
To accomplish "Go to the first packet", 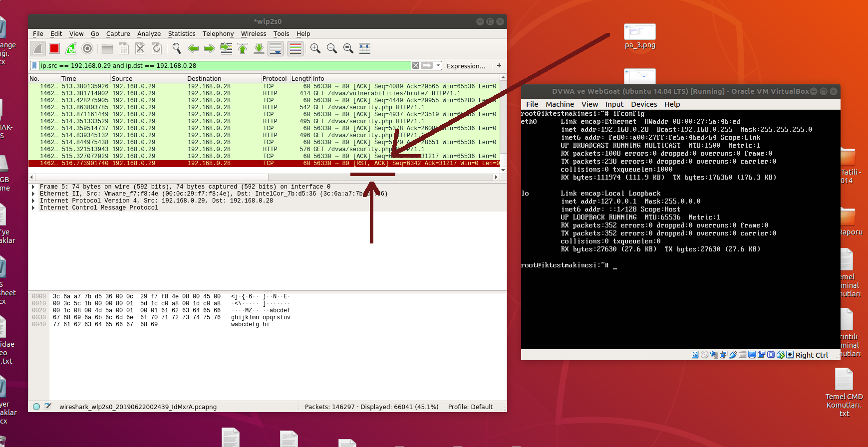I will pos(243,48).
